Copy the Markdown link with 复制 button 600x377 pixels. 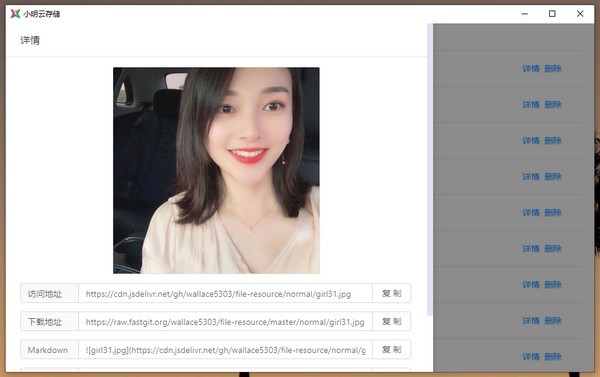391,349
